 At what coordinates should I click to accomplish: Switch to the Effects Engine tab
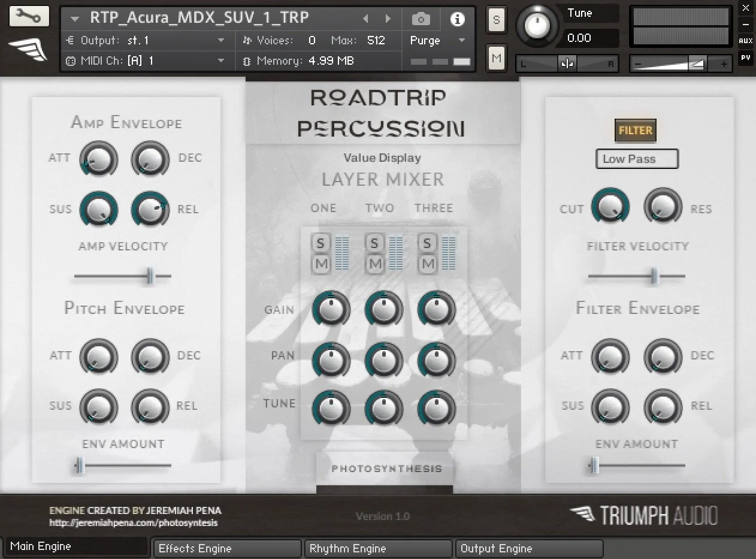click(x=226, y=548)
